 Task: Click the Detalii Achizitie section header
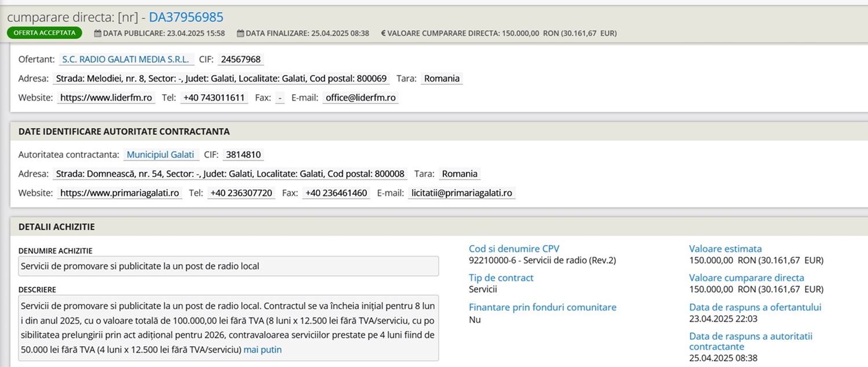(57, 227)
